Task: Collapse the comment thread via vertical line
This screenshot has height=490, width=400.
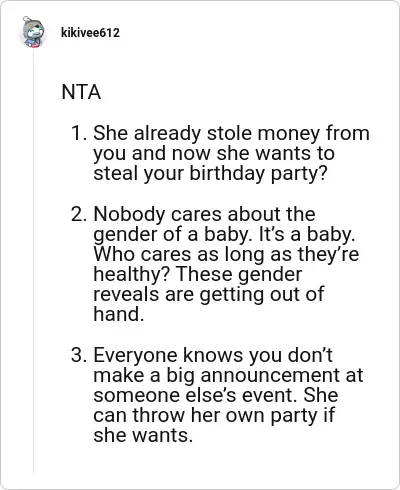Action: pyautogui.click(x=33, y=262)
